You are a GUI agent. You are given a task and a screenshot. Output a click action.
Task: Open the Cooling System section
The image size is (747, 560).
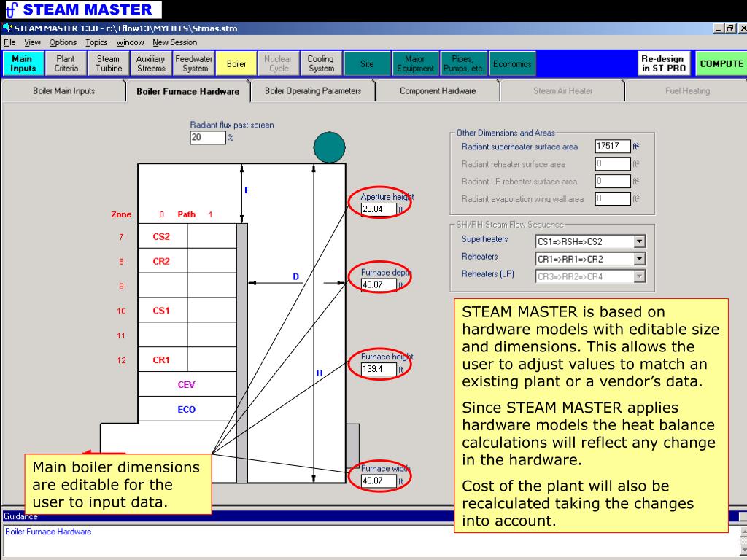click(321, 63)
